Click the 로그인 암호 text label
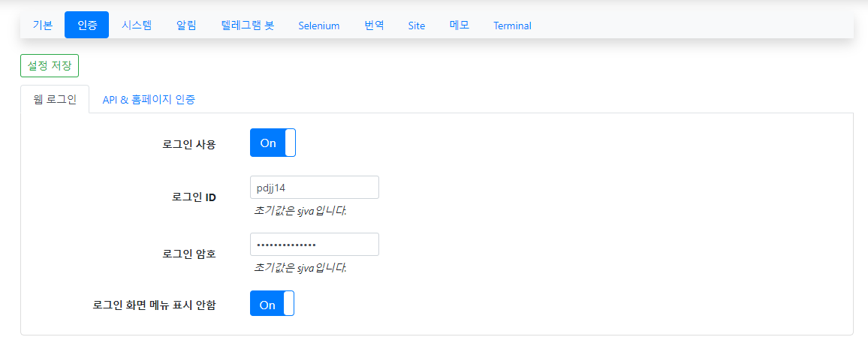The height and width of the screenshot is (349, 868). [x=188, y=254]
